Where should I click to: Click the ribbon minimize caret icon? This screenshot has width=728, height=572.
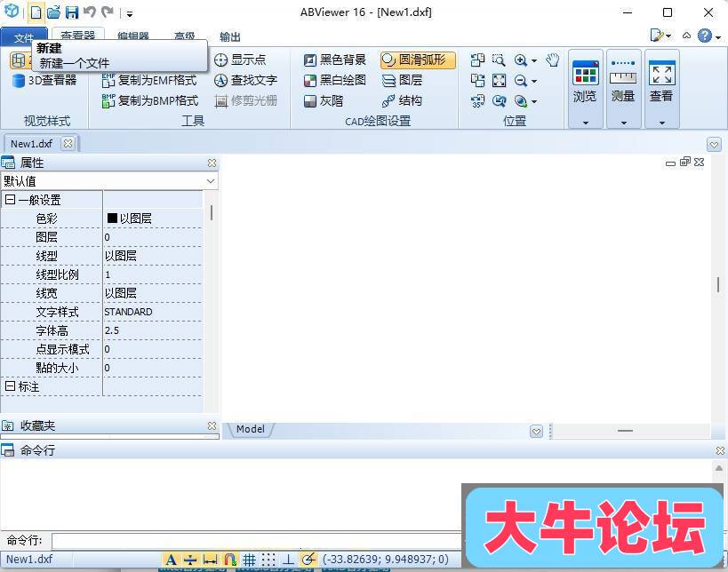coord(687,36)
